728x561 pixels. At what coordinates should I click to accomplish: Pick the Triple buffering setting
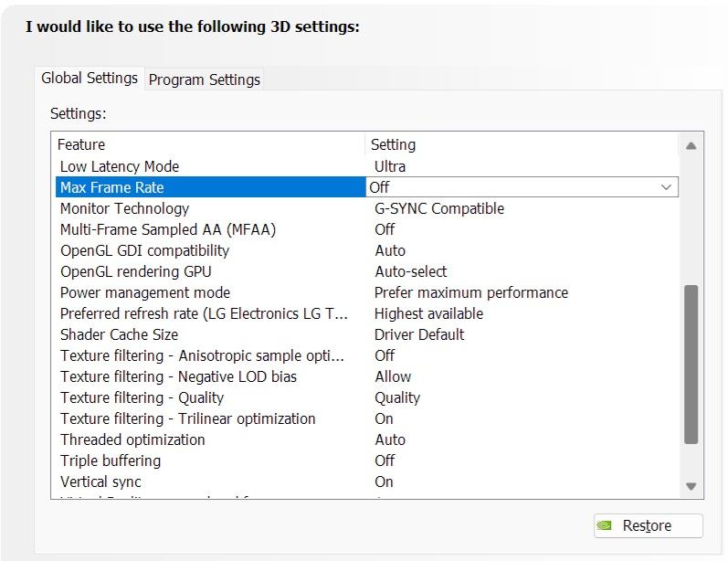[111, 460]
